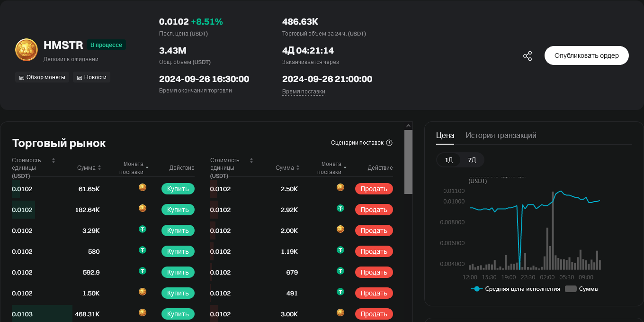Click hamster coin icon in 61.65K row
This screenshot has height=322, width=644.
coord(143,188)
